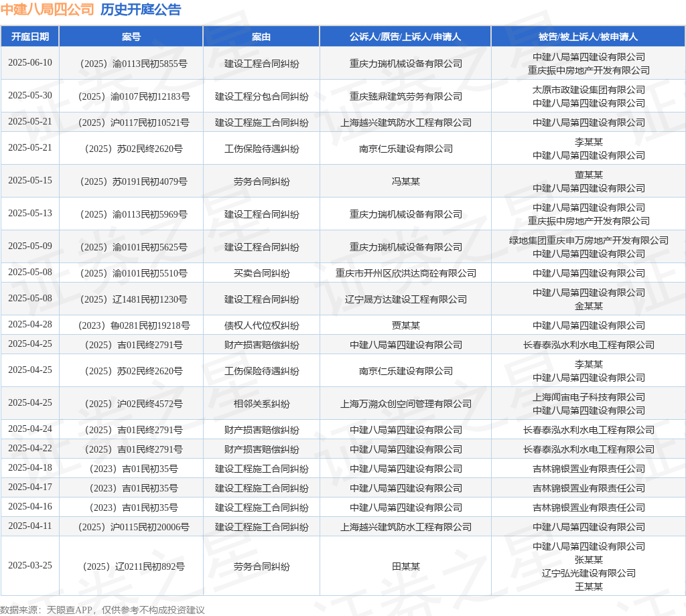Click 绿地集团重庆申万房地产开发有限公司 defendant
The height and width of the screenshot is (616, 686).
(588, 240)
